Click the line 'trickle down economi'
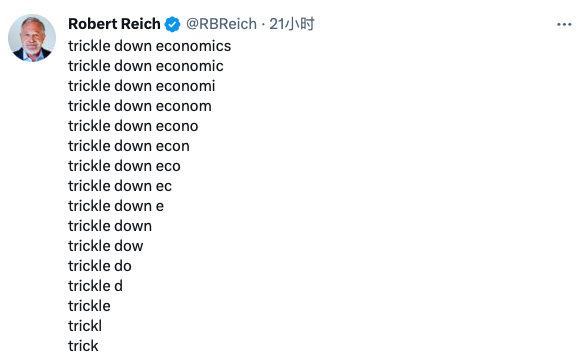 [x=142, y=86]
